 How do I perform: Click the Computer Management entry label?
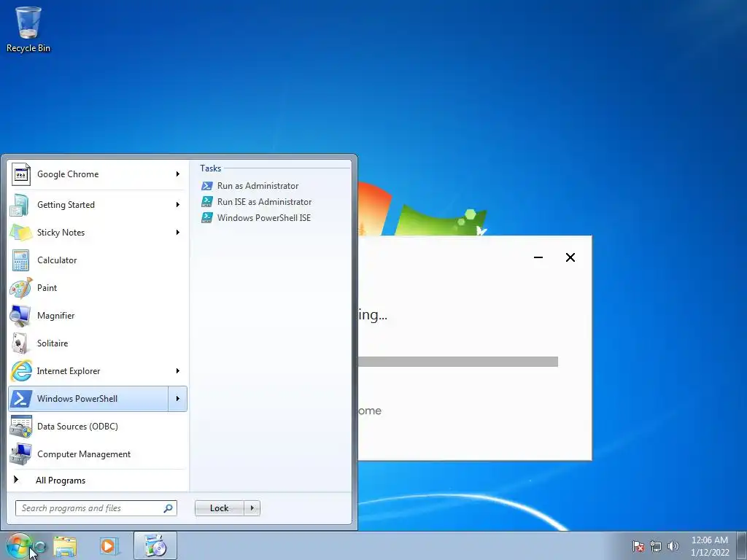(84, 454)
